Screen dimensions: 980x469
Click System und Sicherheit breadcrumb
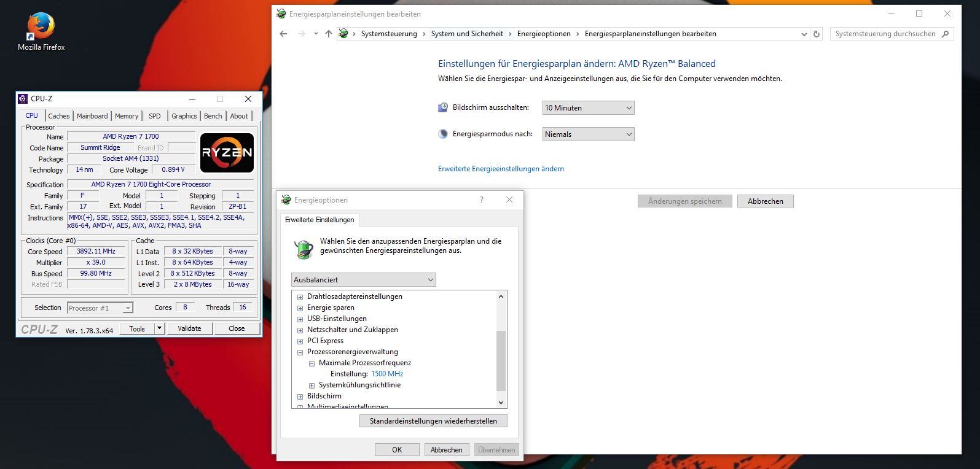467,34
